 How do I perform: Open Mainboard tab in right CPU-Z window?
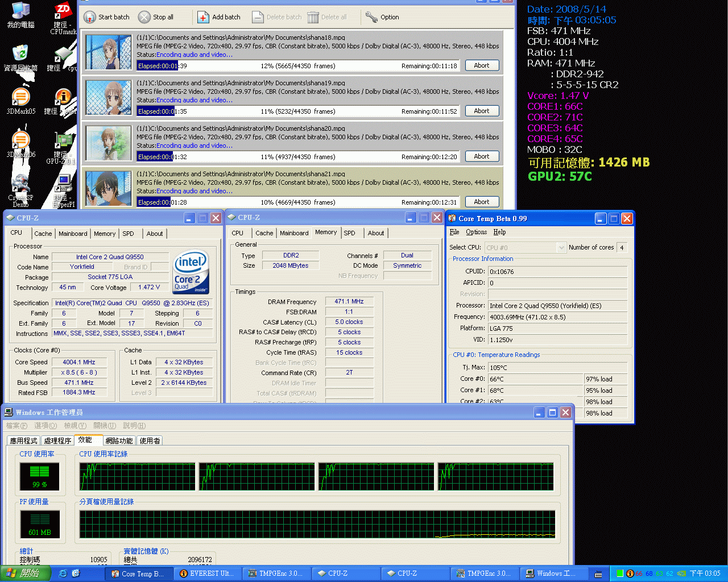(294, 233)
